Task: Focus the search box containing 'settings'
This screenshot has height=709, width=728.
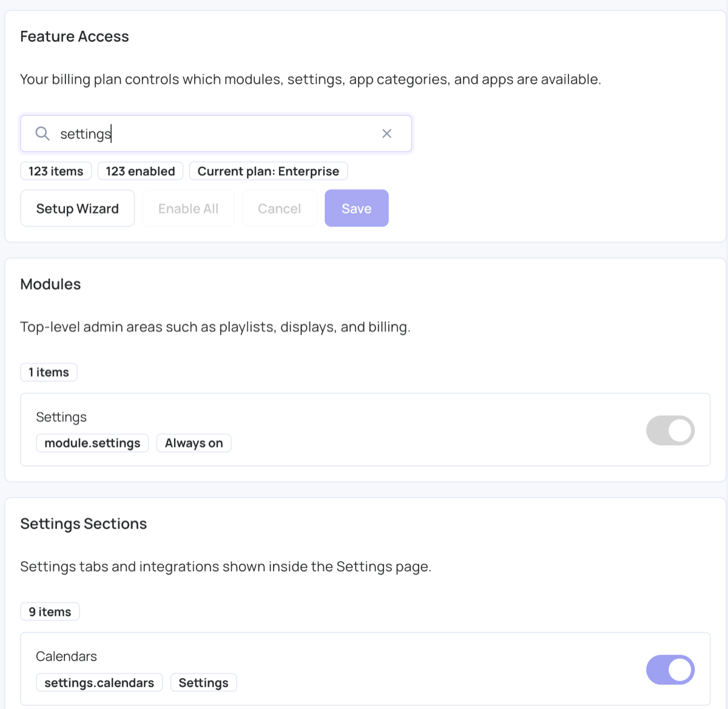Action: pyautogui.click(x=216, y=133)
